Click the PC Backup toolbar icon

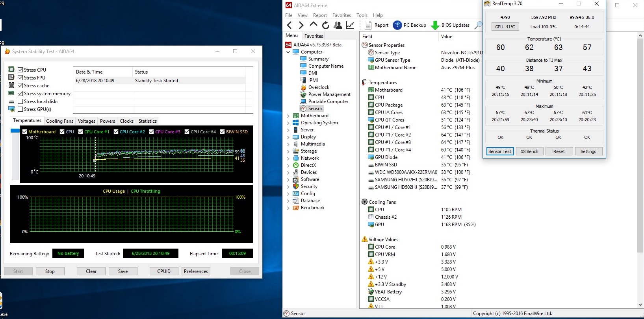coord(397,25)
